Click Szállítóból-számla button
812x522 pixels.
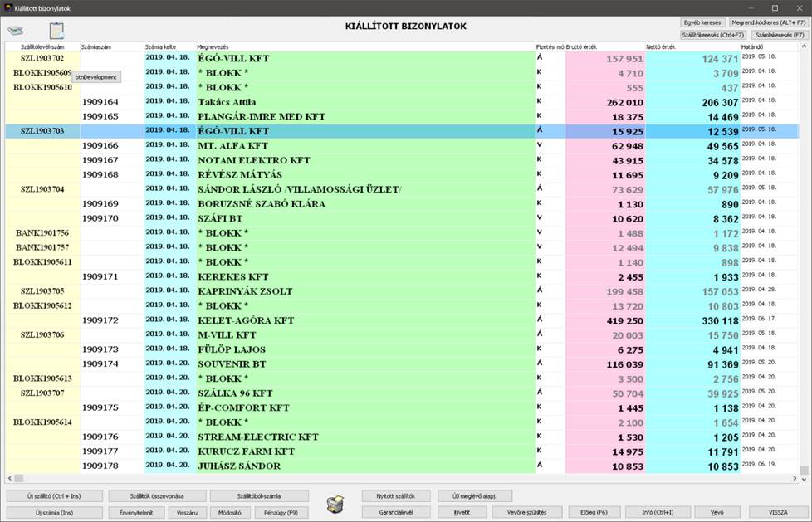(259, 496)
